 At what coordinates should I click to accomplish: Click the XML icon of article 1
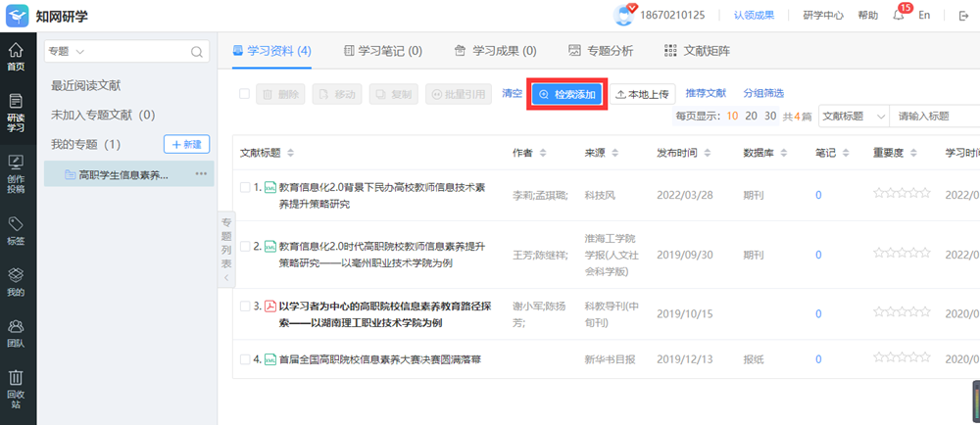[270, 187]
